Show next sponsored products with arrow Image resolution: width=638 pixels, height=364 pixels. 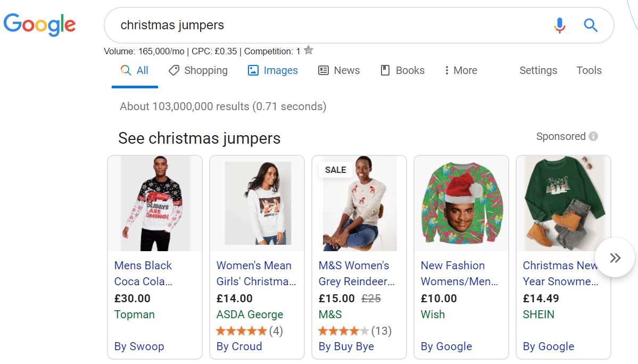tap(615, 258)
